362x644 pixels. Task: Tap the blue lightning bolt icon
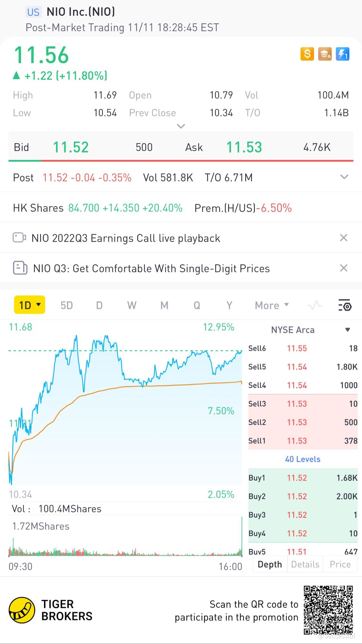tap(342, 54)
